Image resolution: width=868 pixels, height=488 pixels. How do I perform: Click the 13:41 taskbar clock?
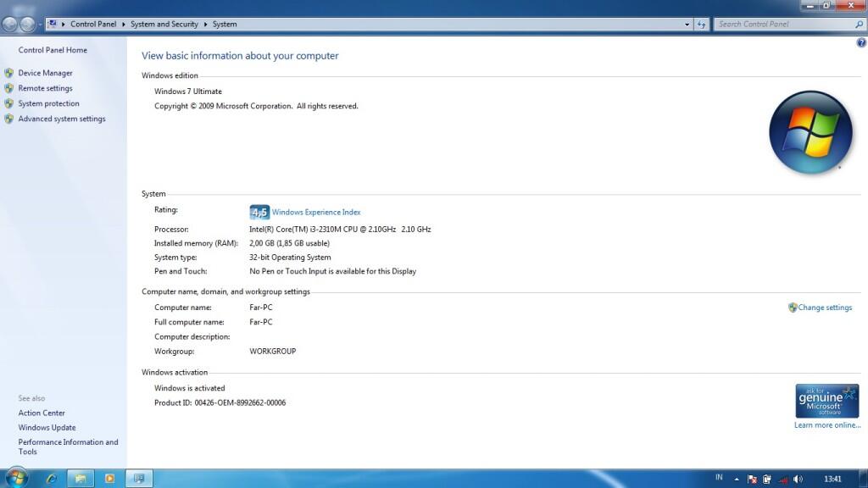tap(832, 480)
